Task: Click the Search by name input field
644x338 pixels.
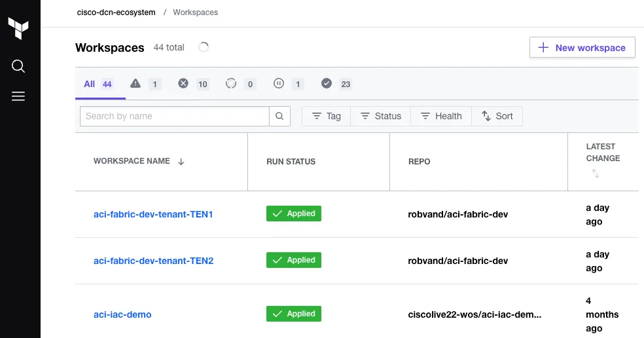Action: tap(174, 116)
